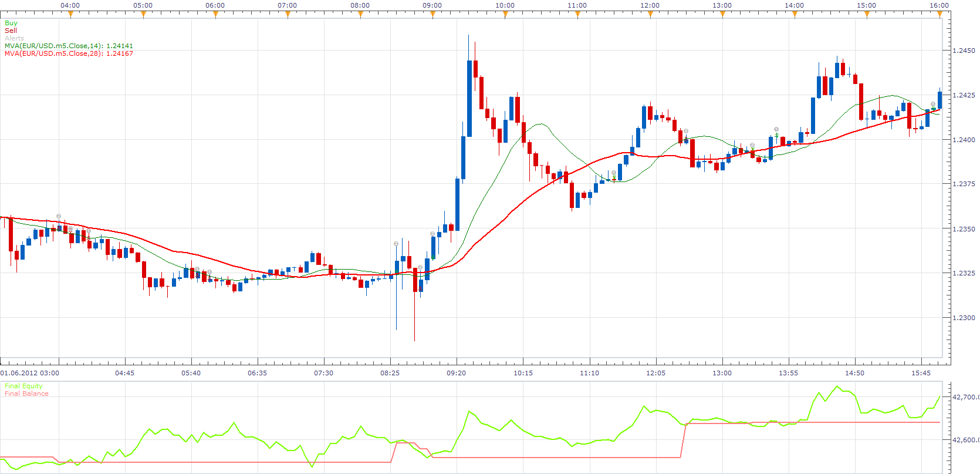Click the 09:00 orange time marker

click(432, 15)
